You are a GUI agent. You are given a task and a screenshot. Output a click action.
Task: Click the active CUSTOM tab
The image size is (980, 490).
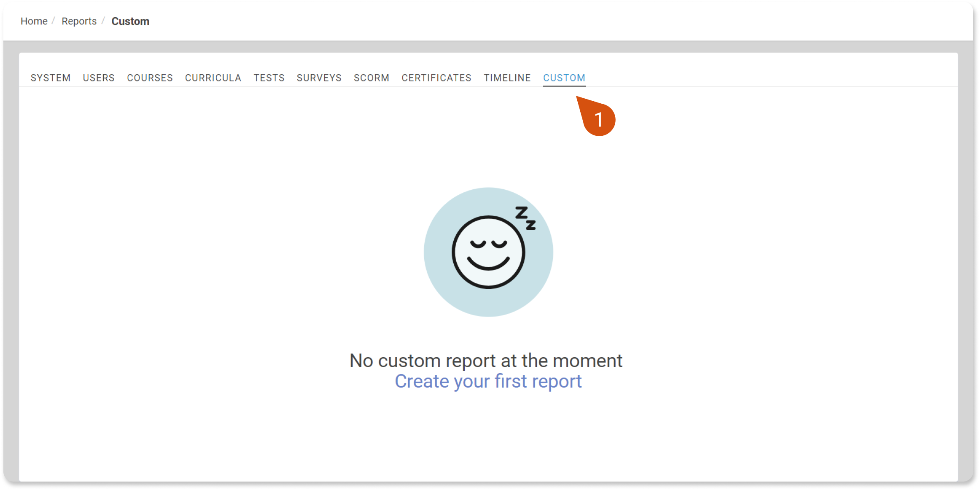pyautogui.click(x=564, y=78)
